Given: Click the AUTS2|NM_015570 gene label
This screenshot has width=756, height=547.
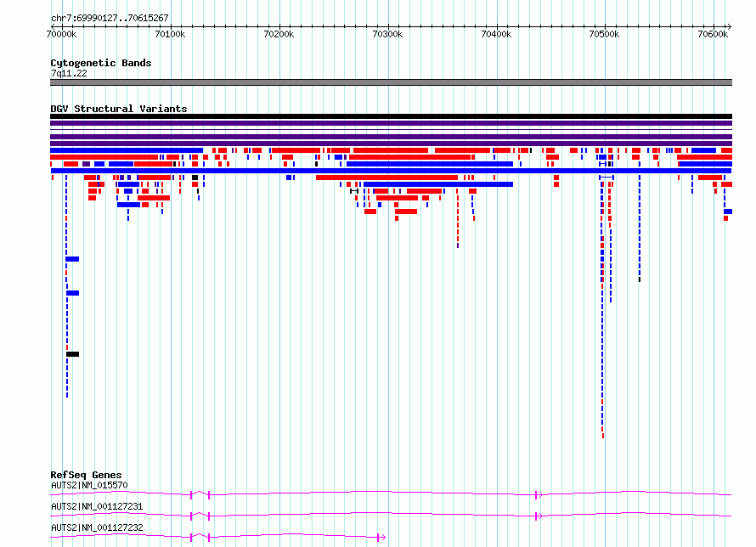Looking at the screenshot, I should [x=89, y=485].
